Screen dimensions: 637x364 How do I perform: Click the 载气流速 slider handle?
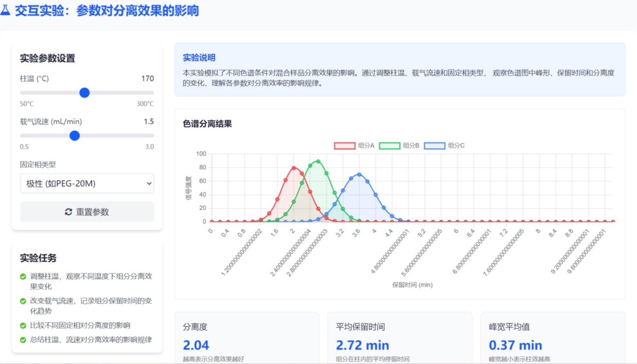click(74, 136)
